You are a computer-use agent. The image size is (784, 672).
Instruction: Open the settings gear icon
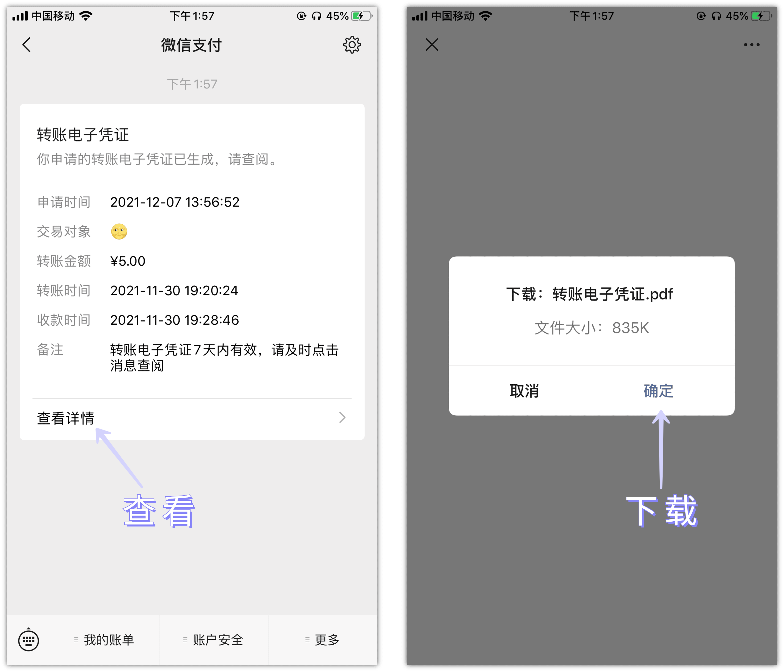pos(352,45)
